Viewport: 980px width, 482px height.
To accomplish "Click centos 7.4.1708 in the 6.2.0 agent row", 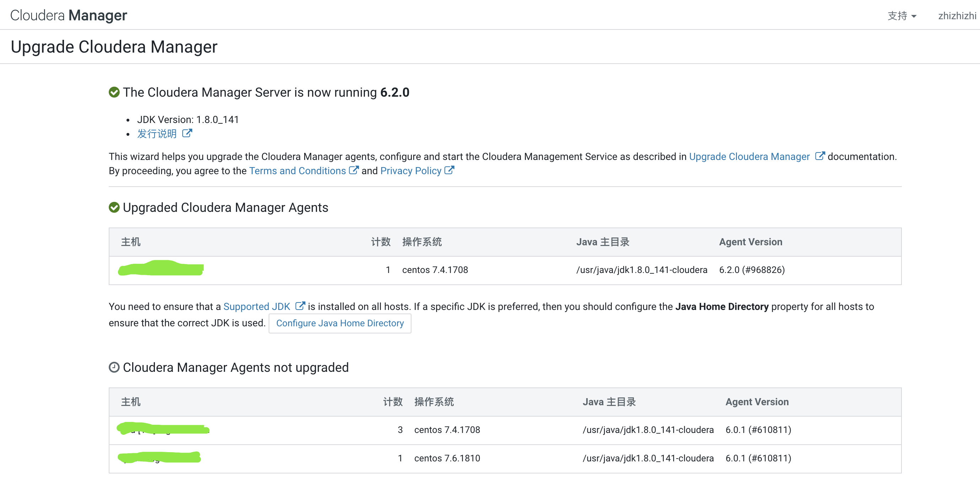I will pyautogui.click(x=435, y=270).
